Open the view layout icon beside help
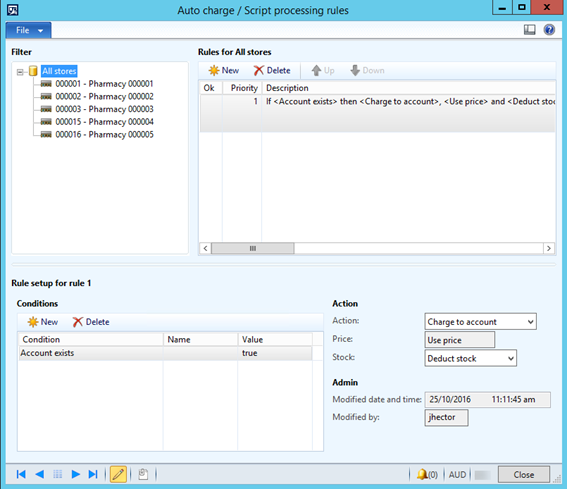The image size is (567, 489). pos(530,30)
